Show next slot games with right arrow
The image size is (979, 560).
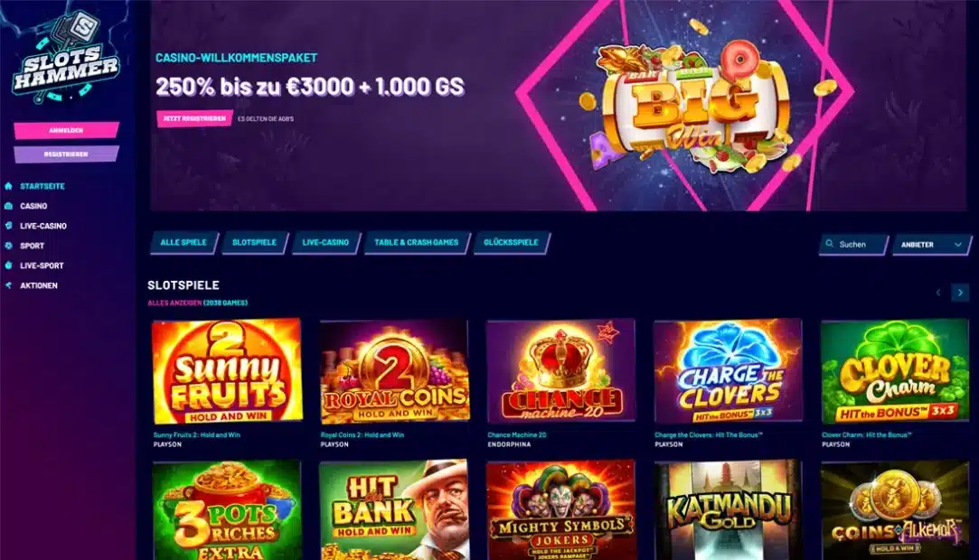(x=960, y=293)
